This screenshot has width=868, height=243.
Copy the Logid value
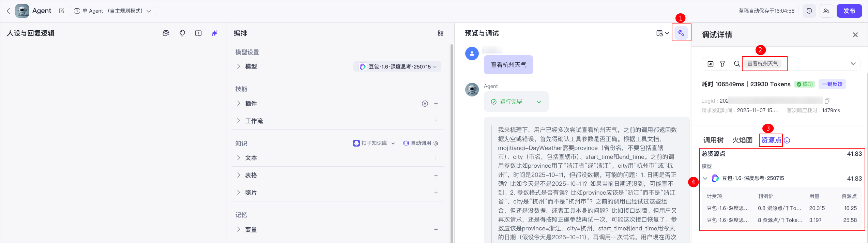[x=827, y=101]
